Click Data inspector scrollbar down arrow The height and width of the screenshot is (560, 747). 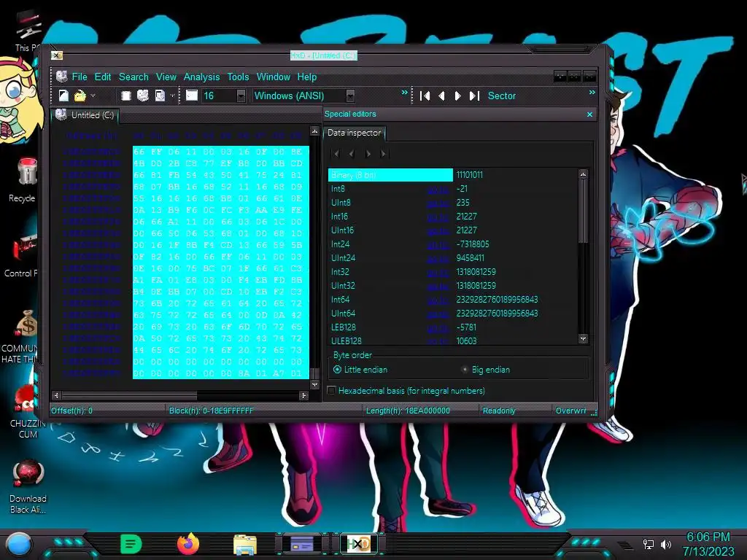tap(583, 338)
